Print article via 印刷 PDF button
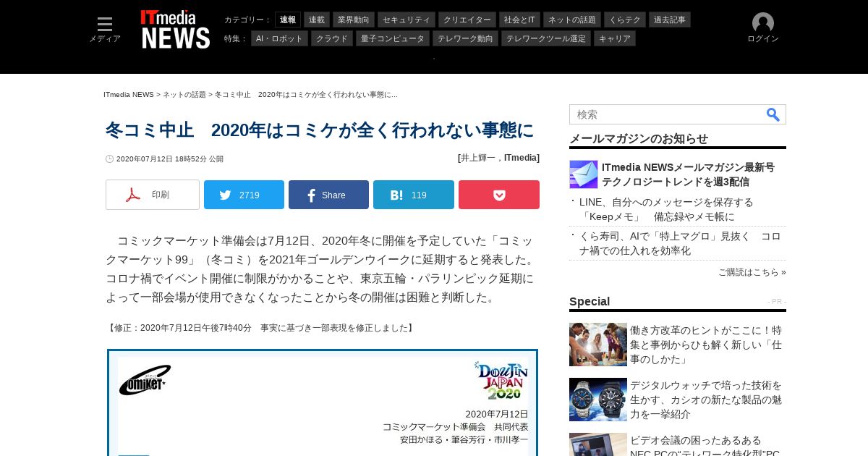The width and height of the screenshot is (868, 456). (153, 195)
